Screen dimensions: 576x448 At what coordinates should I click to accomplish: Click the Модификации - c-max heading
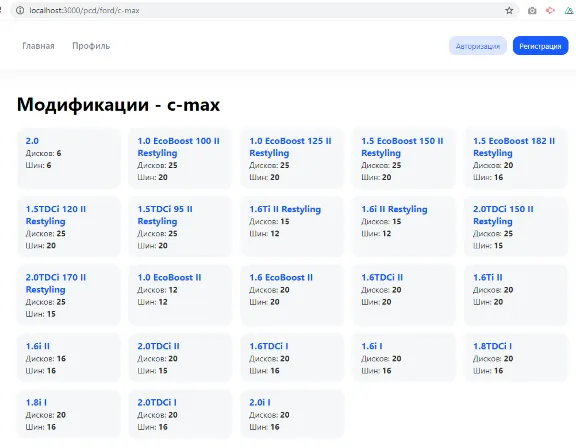point(118,105)
